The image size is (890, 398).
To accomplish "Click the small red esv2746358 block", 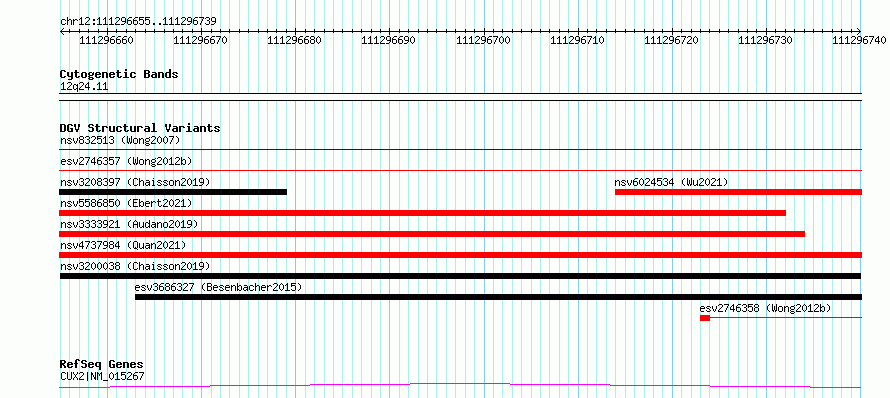I will coord(705,318).
